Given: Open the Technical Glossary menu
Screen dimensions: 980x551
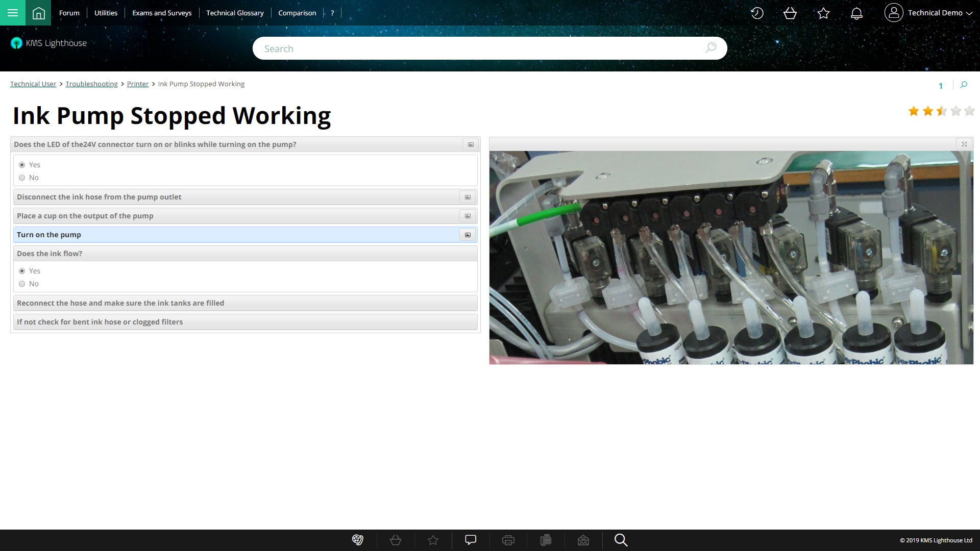Looking at the screenshot, I should click(x=235, y=13).
